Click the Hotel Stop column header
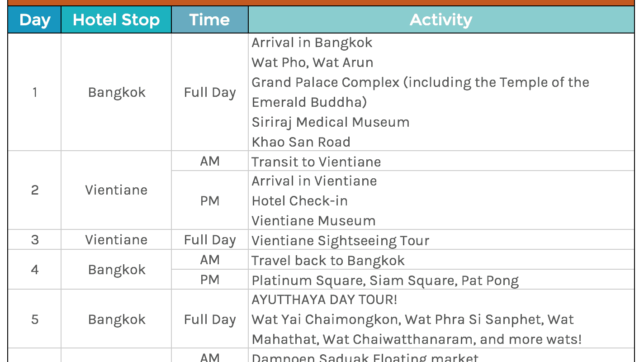644x362 pixels. point(116,20)
